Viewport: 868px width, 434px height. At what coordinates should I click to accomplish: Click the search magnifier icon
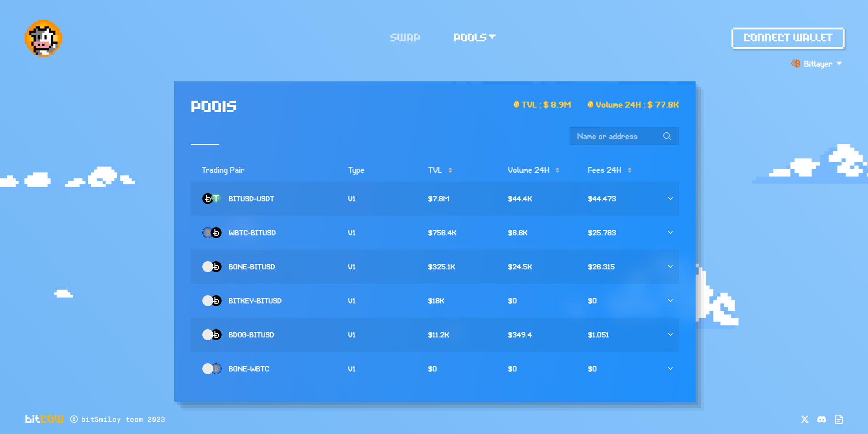[667, 136]
